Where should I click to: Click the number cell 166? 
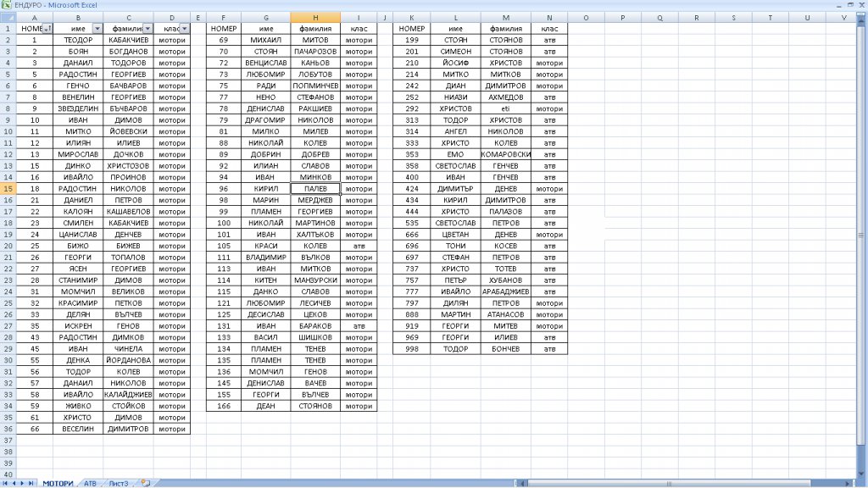224,406
